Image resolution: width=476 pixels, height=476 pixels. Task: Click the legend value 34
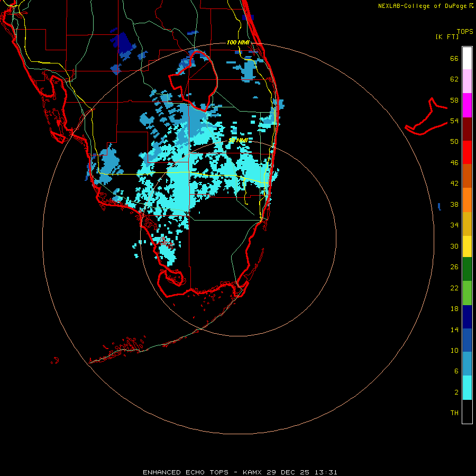coord(454,225)
